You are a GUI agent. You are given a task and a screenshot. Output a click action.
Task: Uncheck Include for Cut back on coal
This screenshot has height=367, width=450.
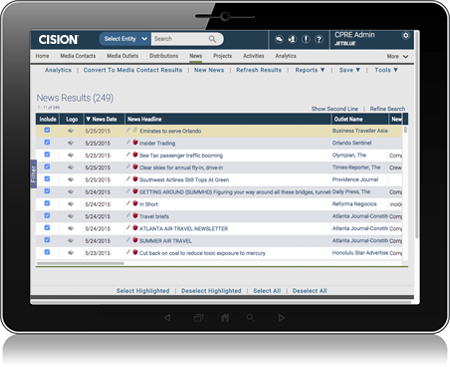pos(47,252)
